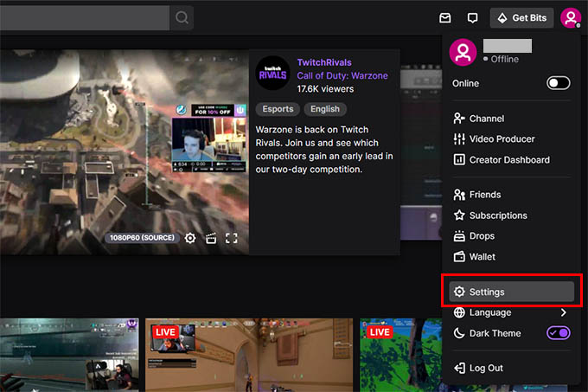This screenshot has width=588, height=392.
Task: Click the Channel person icon
Action: [x=459, y=119]
